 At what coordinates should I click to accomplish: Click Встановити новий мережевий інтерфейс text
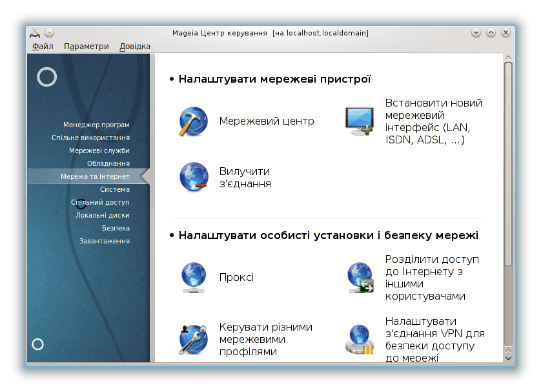click(434, 121)
